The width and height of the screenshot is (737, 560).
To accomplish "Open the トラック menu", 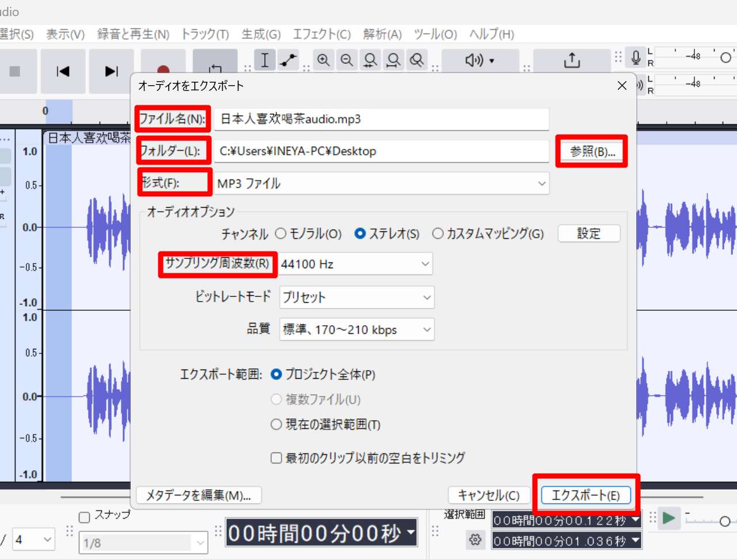I will pyautogui.click(x=205, y=35).
